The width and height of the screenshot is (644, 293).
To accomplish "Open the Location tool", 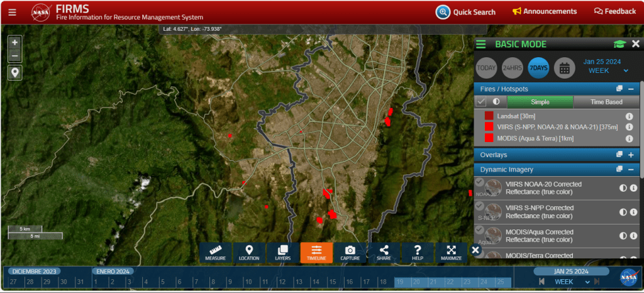I will click(249, 252).
